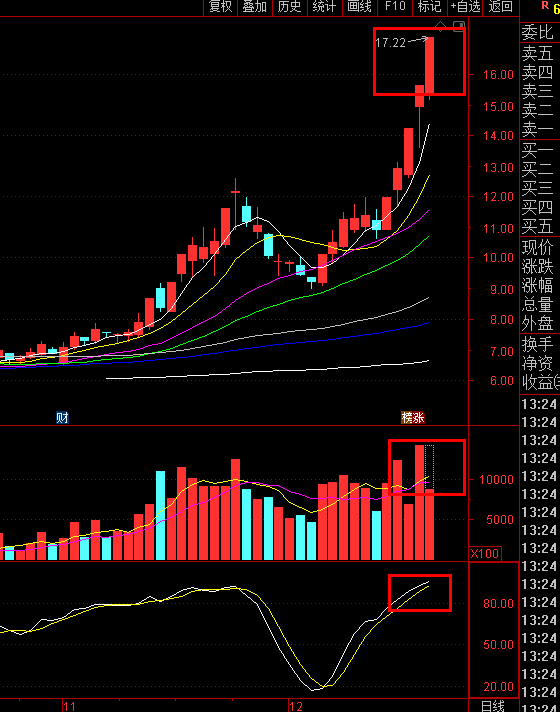560x712 pixels.
Task: Click the X100 volume unit label
Action: click(485, 554)
